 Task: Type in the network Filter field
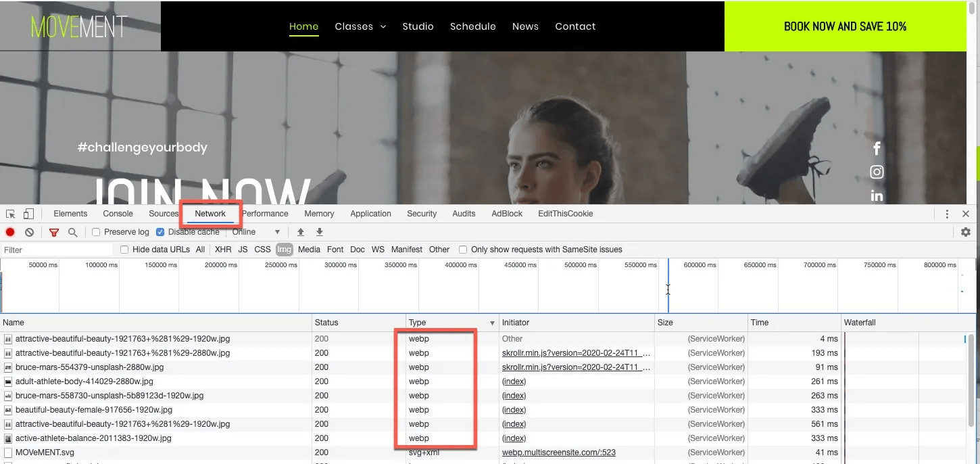[x=57, y=250]
